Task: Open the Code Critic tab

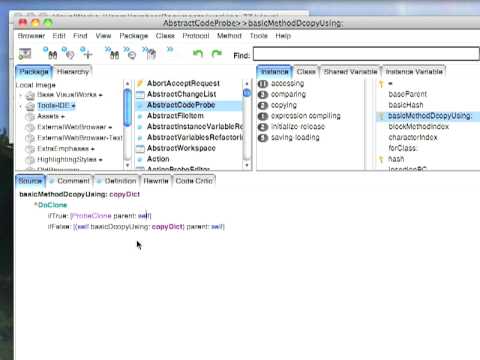Action: [194, 181]
